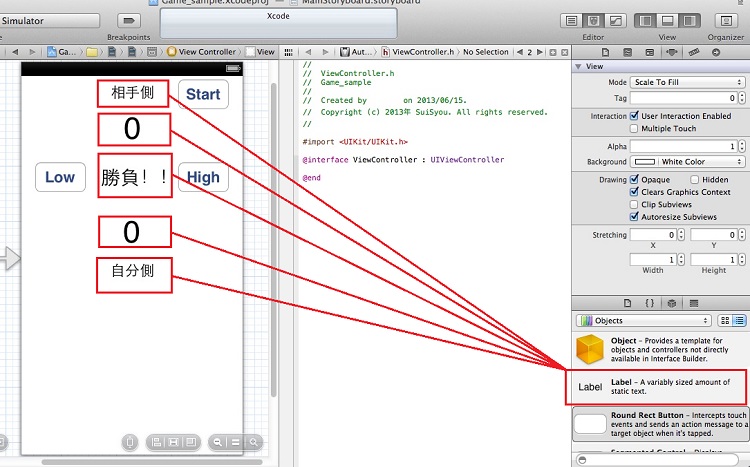Open the Background White Color dropdown
750x467 pixels.
687,162
